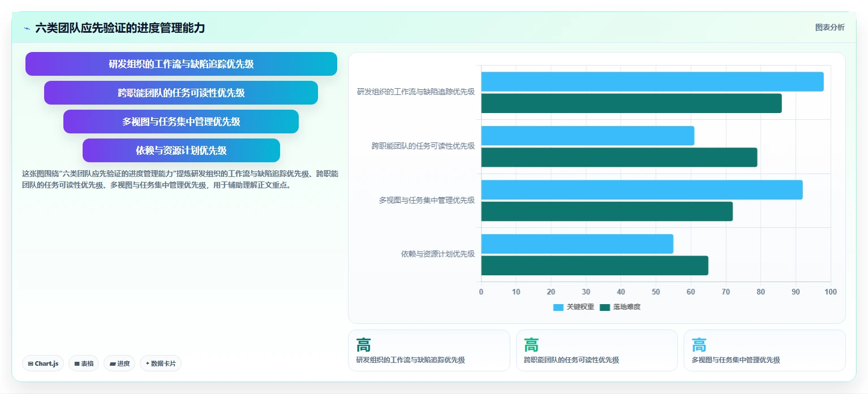Image resolution: width=868 pixels, height=394 pixels.
Task: Toggle the 关键权重 light-blue legend swatch
Action: click(x=558, y=307)
